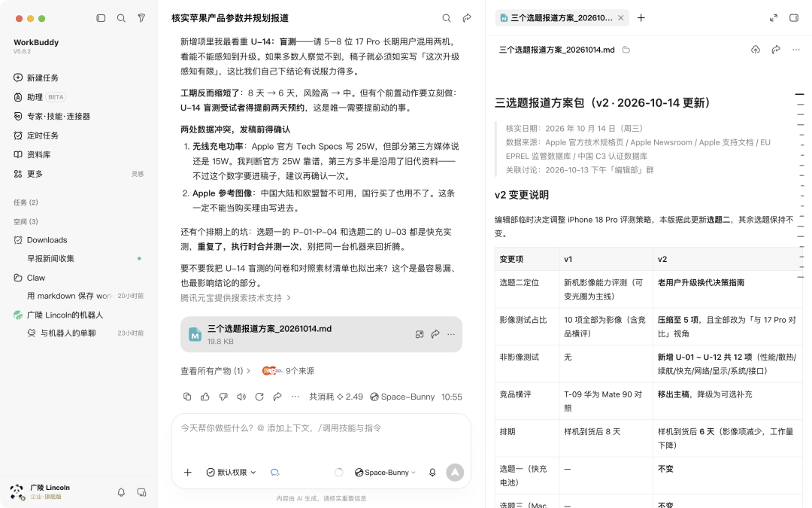812x508 pixels.
Task: Click the filter funnel icon in sidebar header
Action: [x=141, y=18]
